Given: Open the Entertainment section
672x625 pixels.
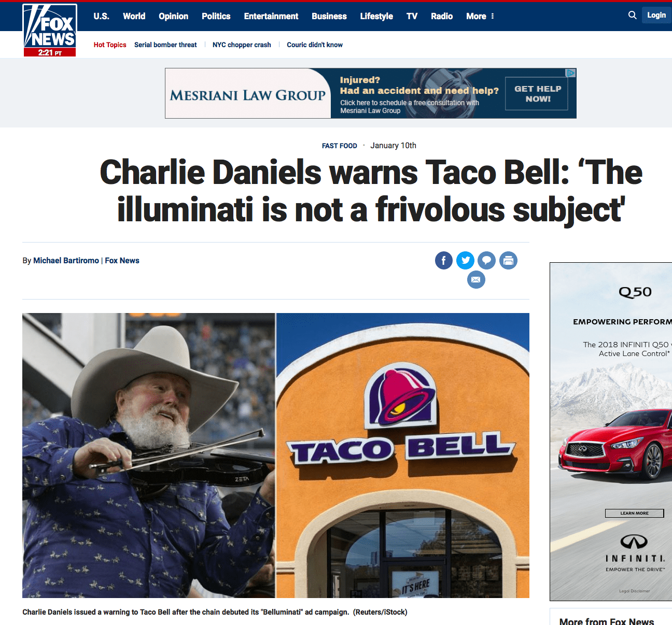Looking at the screenshot, I should (x=271, y=16).
